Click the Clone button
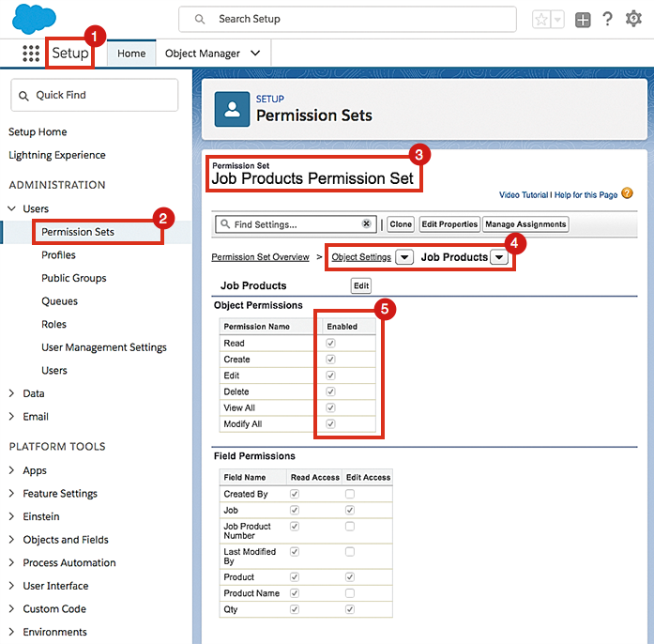This screenshot has width=654, height=644. point(401,224)
